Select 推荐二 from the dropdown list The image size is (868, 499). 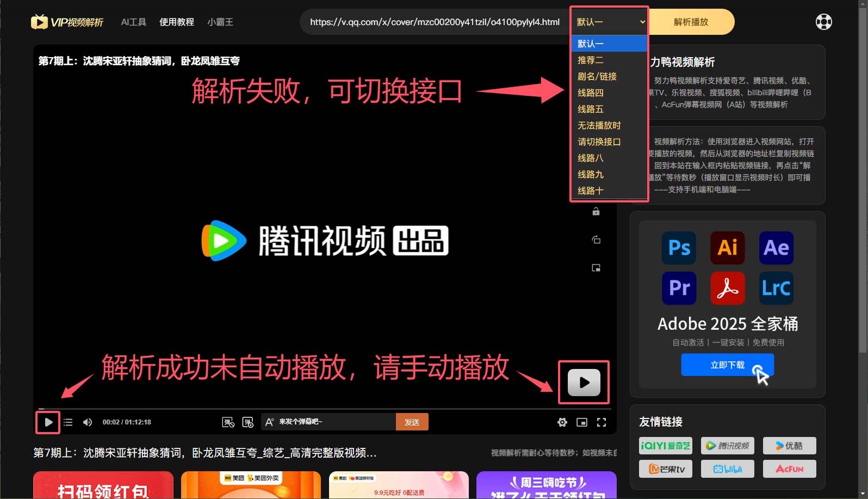(x=591, y=60)
